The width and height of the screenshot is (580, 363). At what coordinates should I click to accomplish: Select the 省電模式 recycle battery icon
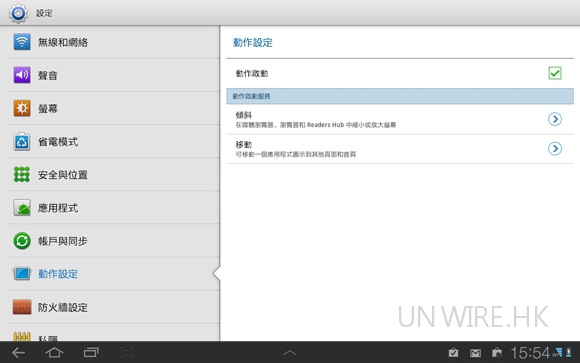tap(22, 141)
